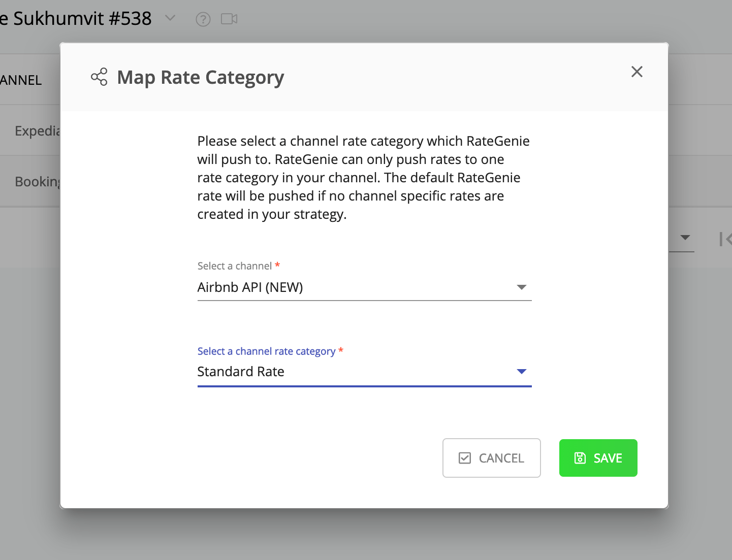
Task: Select the Expedia row in background table
Action: (x=30, y=130)
